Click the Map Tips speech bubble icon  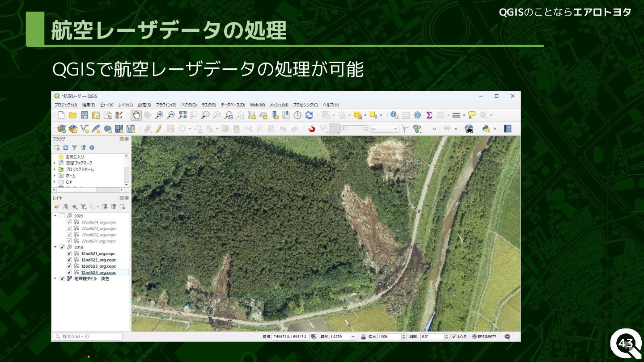pos(472,115)
